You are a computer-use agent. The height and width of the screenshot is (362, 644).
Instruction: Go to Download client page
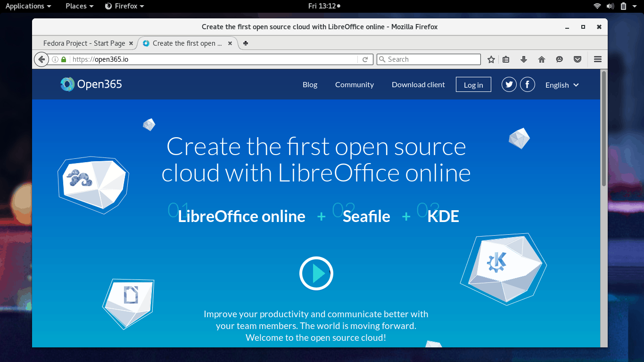pos(418,85)
